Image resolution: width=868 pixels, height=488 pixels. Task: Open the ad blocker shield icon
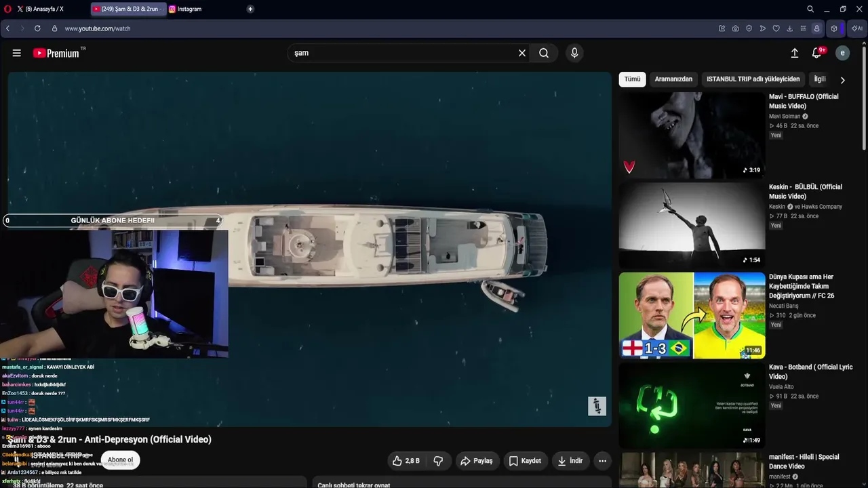tap(749, 28)
